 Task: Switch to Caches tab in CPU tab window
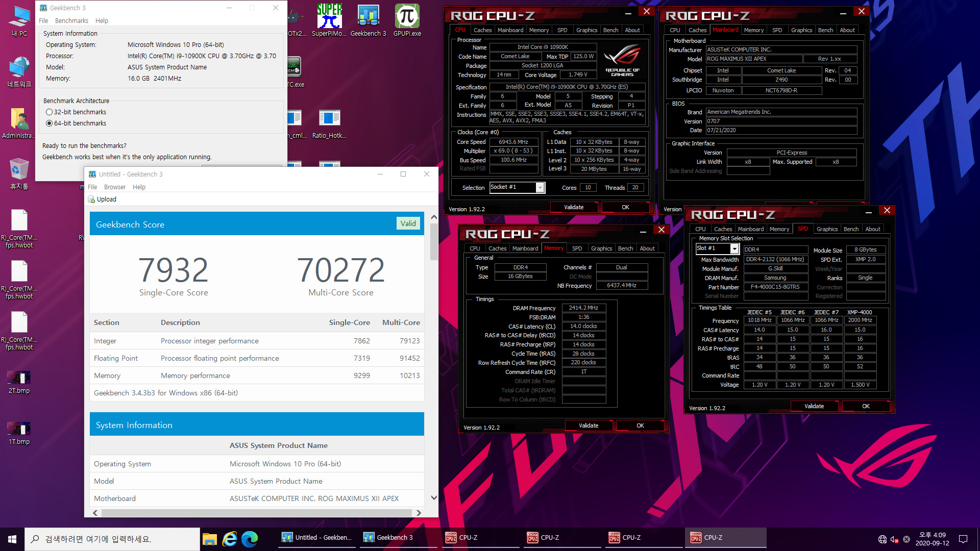click(482, 30)
